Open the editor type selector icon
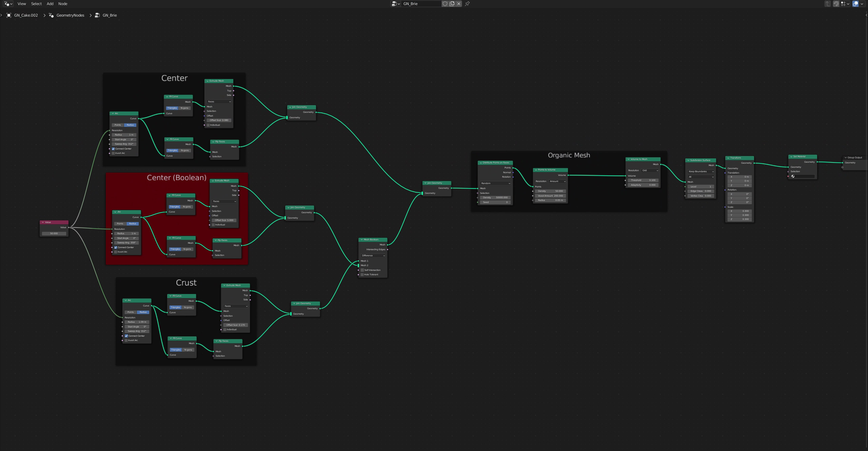 tap(8, 4)
